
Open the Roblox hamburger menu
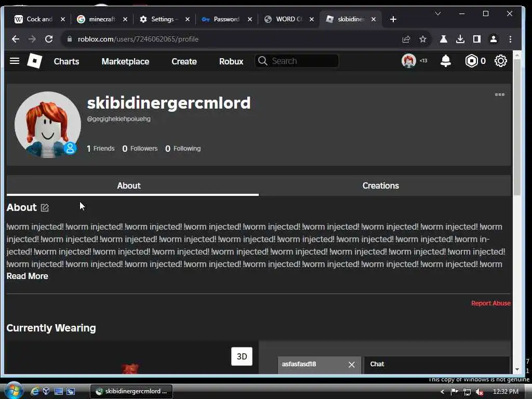pos(14,61)
